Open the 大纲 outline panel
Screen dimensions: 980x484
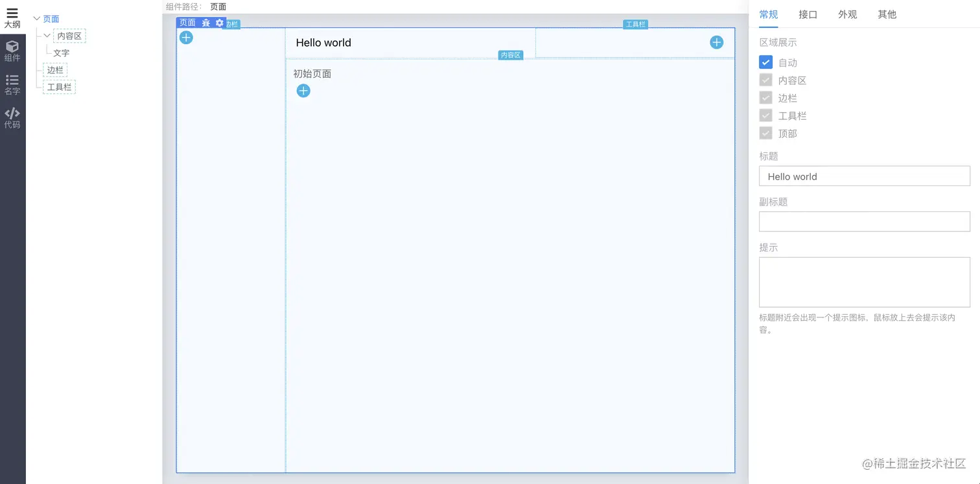(x=12, y=17)
